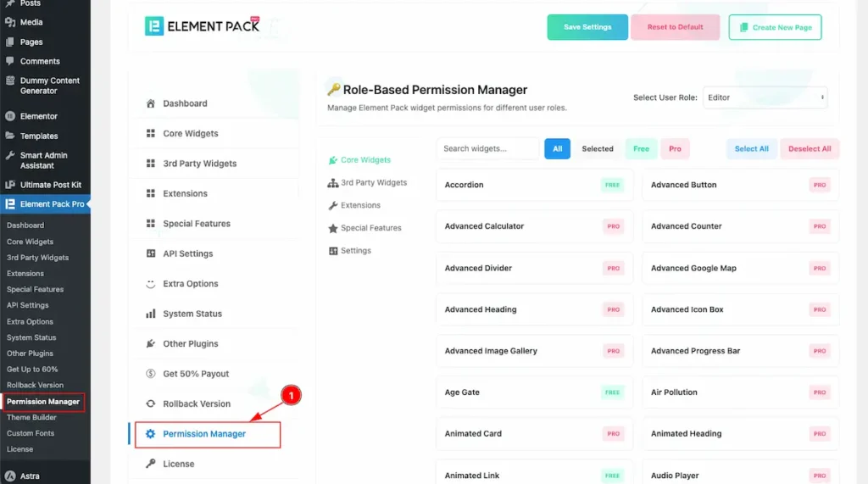Click the License key icon

click(151, 464)
